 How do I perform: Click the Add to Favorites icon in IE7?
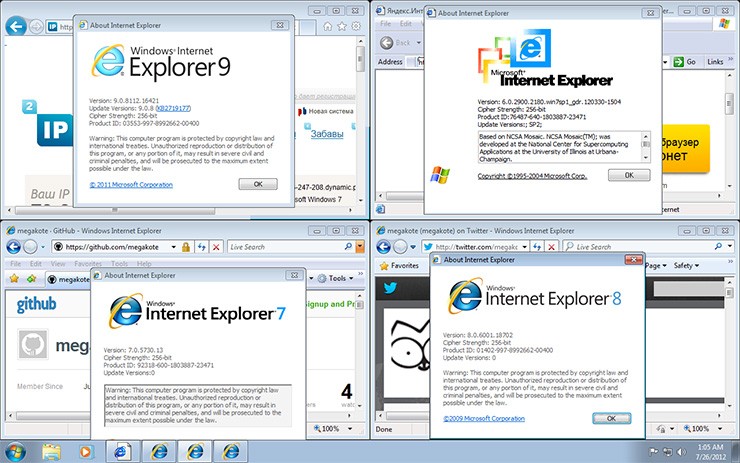click(31, 279)
